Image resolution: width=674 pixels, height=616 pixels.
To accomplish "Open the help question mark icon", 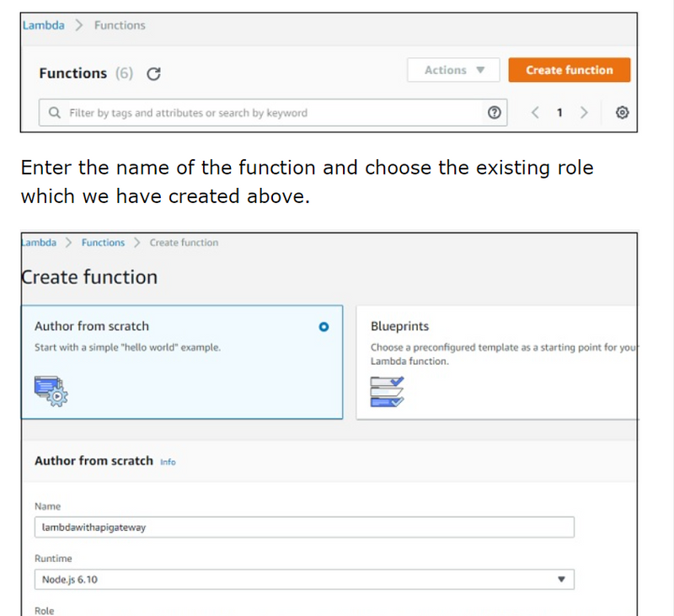I will pyautogui.click(x=495, y=113).
